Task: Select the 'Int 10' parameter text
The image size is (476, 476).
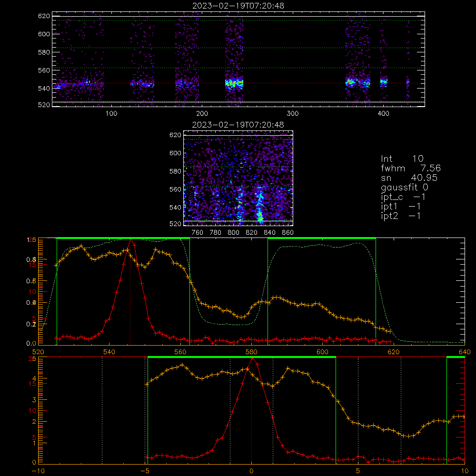Action: (402, 159)
